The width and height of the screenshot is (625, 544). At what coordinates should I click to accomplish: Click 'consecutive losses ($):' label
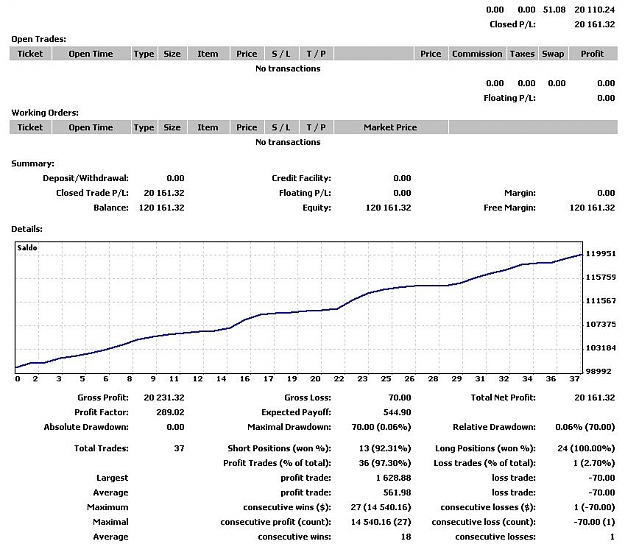coord(488,507)
